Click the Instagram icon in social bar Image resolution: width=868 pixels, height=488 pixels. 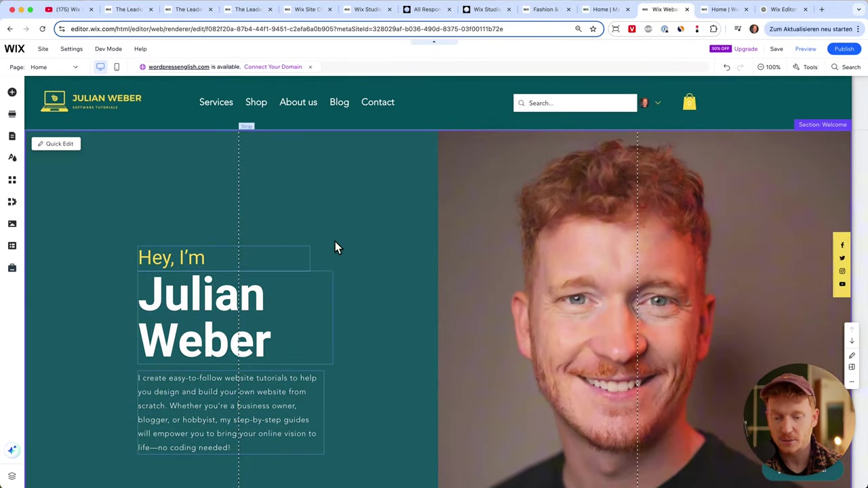tap(842, 271)
